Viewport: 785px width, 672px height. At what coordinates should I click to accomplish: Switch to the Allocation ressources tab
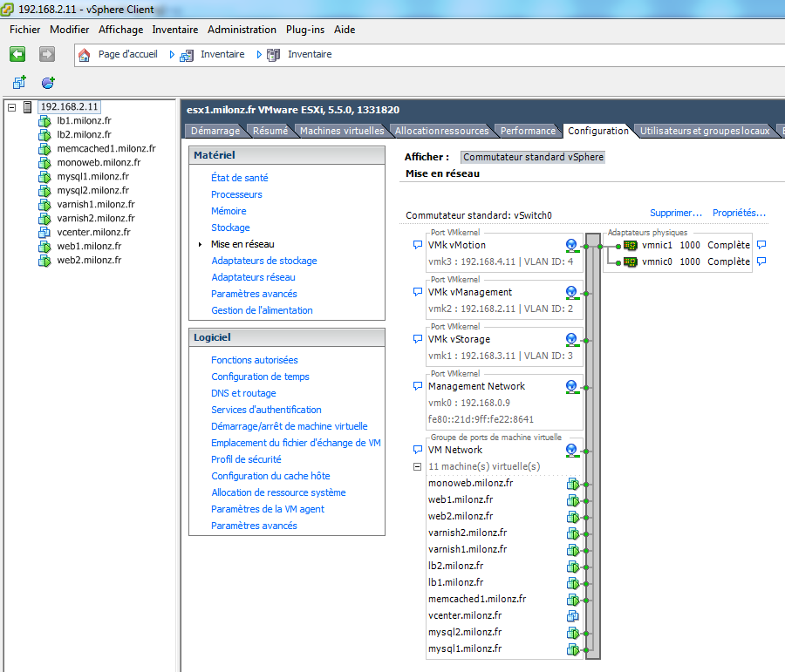coord(441,131)
